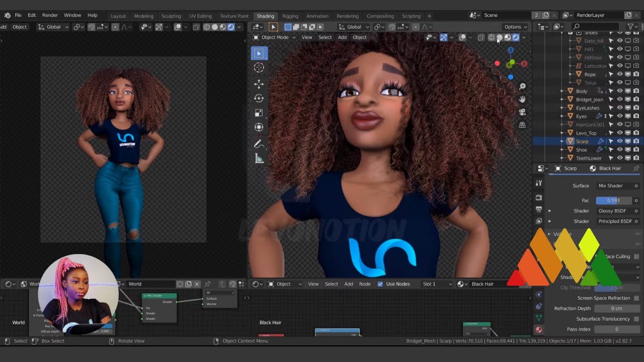Open the Render menu
The image size is (644, 362).
tap(50, 16)
